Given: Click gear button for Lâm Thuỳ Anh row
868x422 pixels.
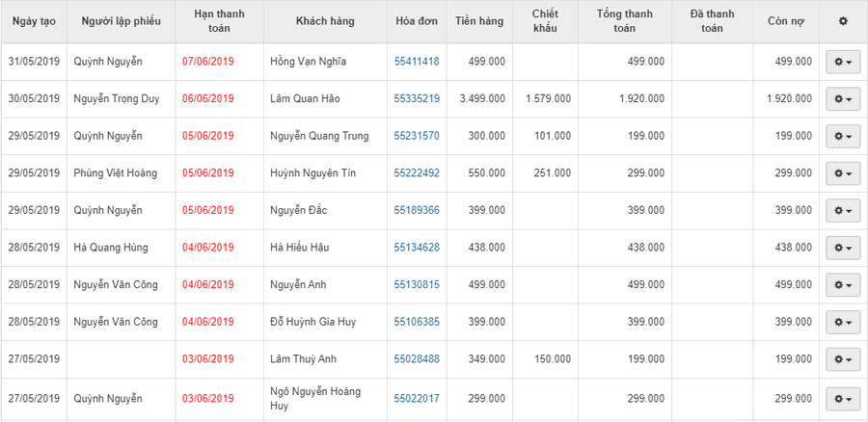Looking at the screenshot, I should point(843,359).
